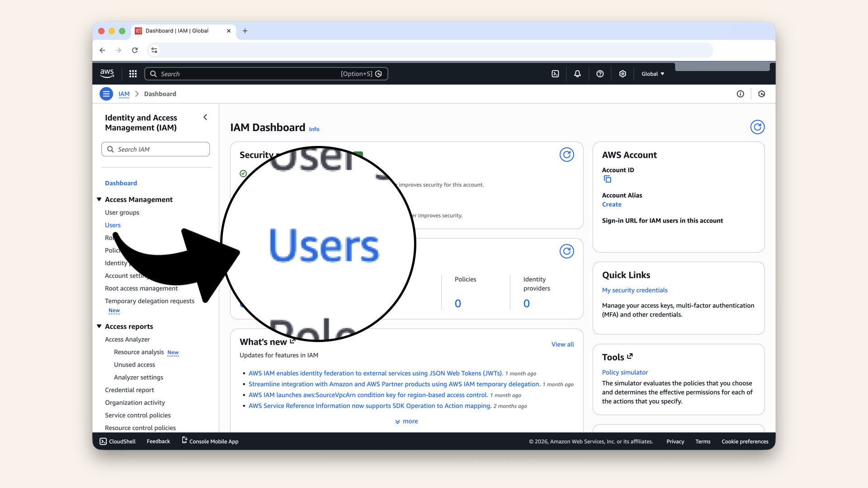Collapse the IAM sidebar with the chevron
868x488 pixels.
pyautogui.click(x=205, y=117)
